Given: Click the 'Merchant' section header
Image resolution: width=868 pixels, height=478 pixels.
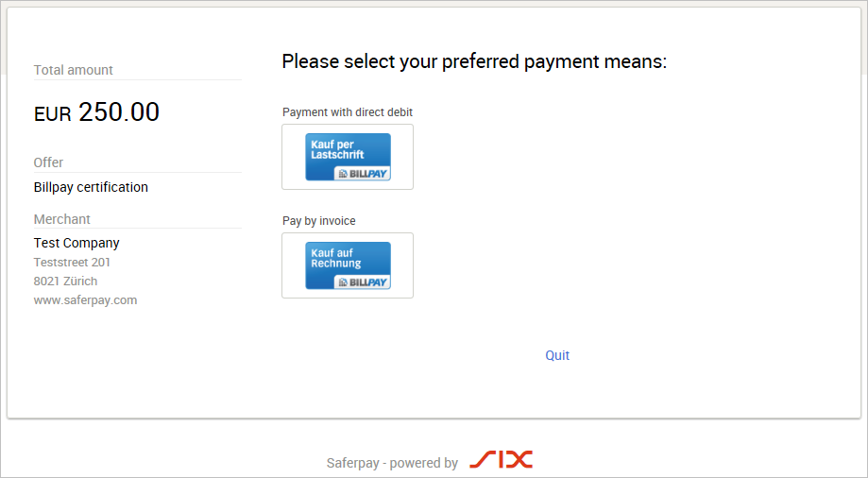Looking at the screenshot, I should point(62,219).
